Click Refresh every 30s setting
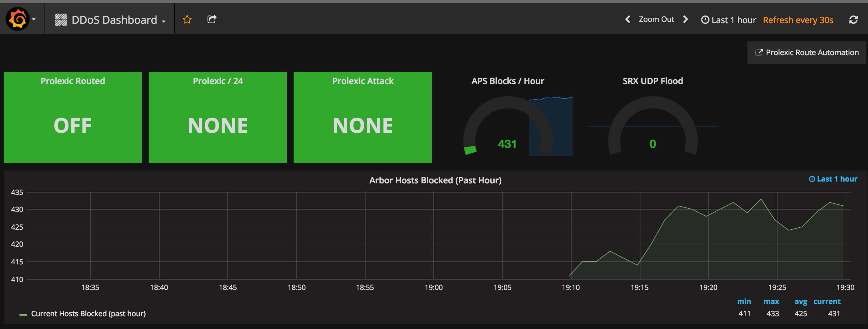The width and height of the screenshot is (868, 329). 798,20
